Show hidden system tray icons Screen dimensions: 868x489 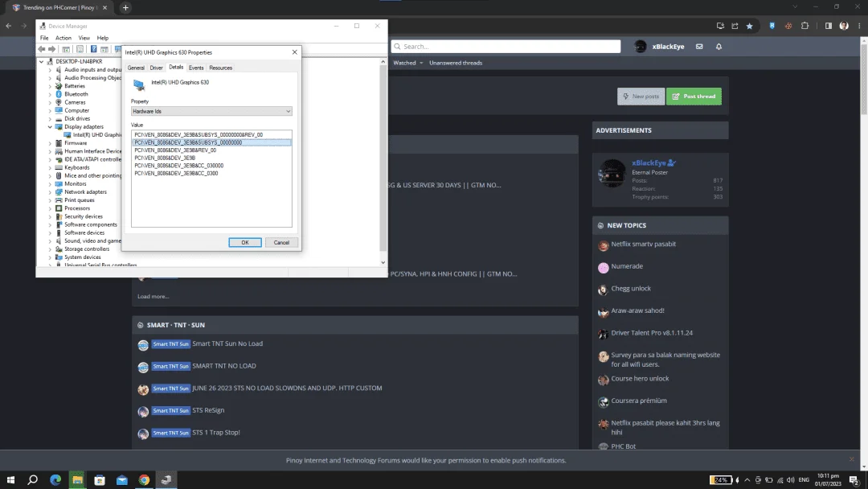(x=747, y=479)
